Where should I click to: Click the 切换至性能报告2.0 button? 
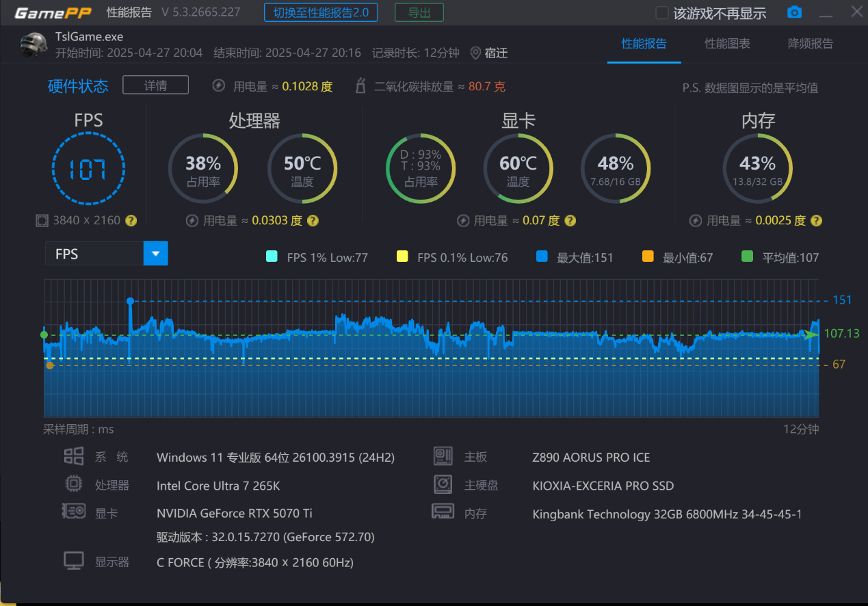tap(321, 12)
